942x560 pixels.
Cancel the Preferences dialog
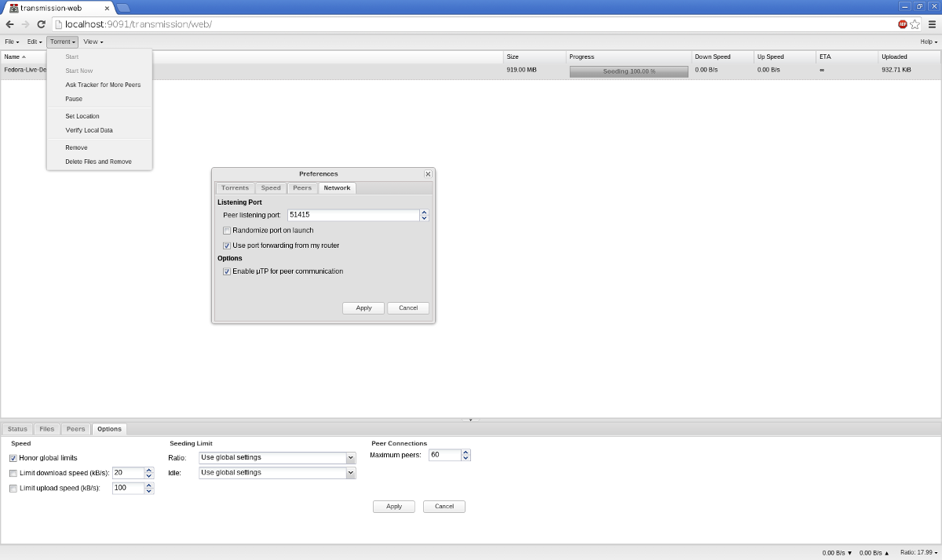(x=408, y=308)
